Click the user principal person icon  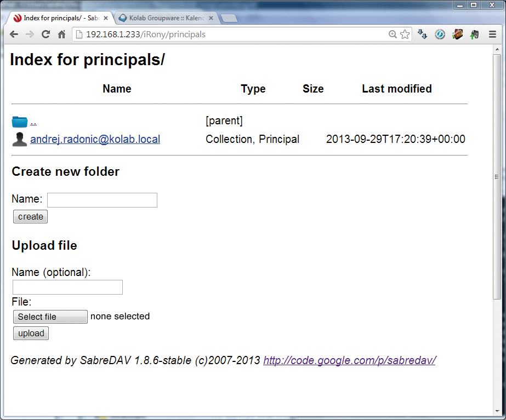pos(20,140)
